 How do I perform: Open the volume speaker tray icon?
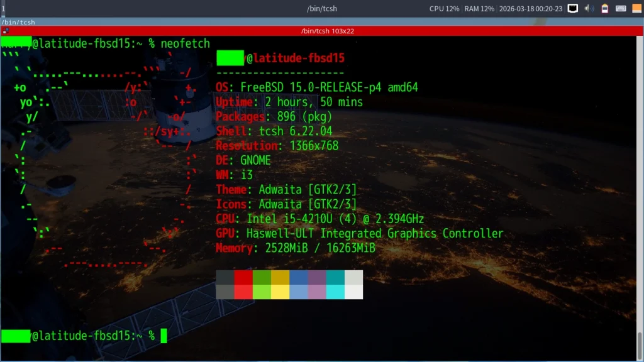pyautogui.click(x=589, y=9)
